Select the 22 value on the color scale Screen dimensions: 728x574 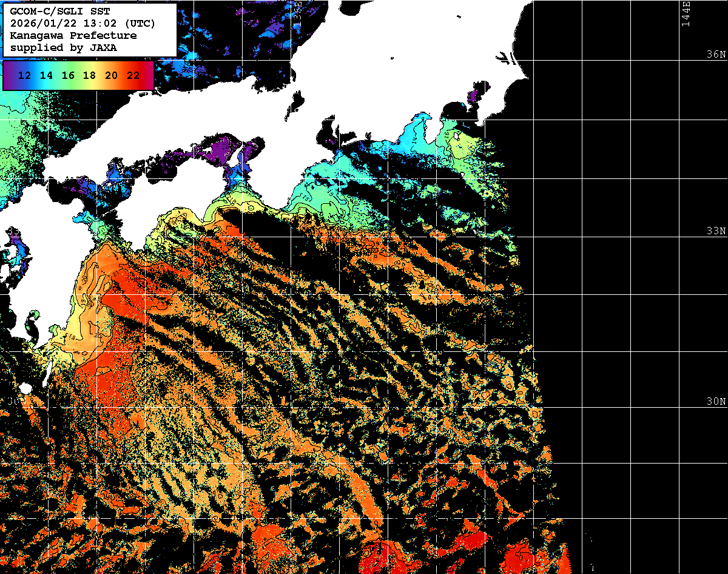[133, 75]
